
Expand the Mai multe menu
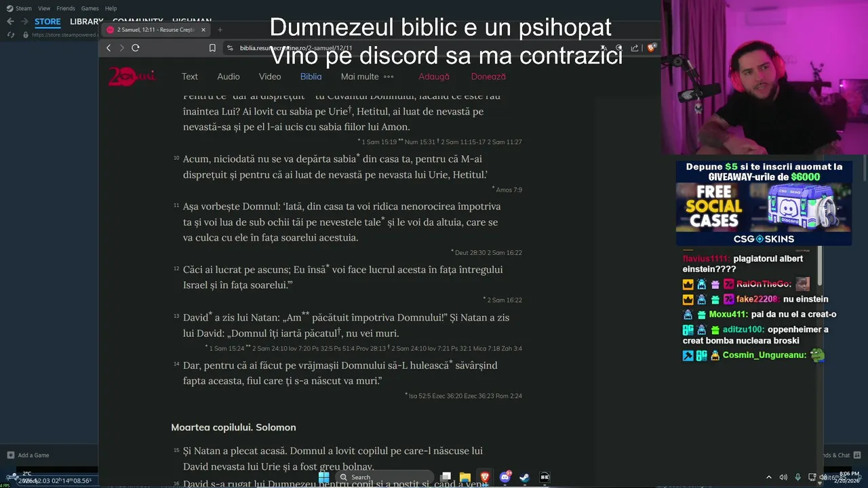[367, 77]
